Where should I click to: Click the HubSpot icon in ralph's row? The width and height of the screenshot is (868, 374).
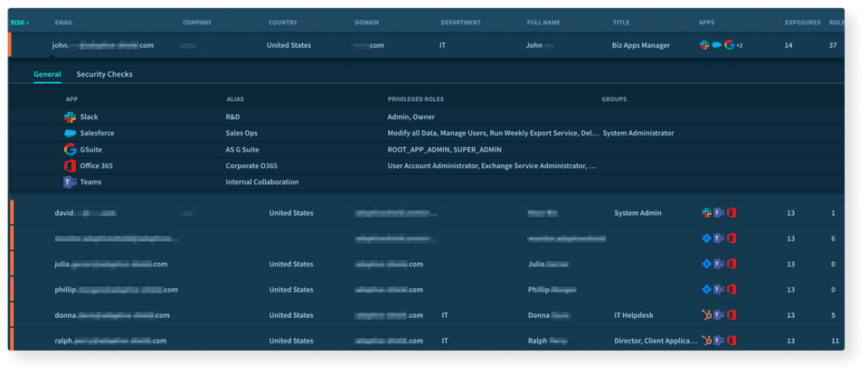[706, 341]
